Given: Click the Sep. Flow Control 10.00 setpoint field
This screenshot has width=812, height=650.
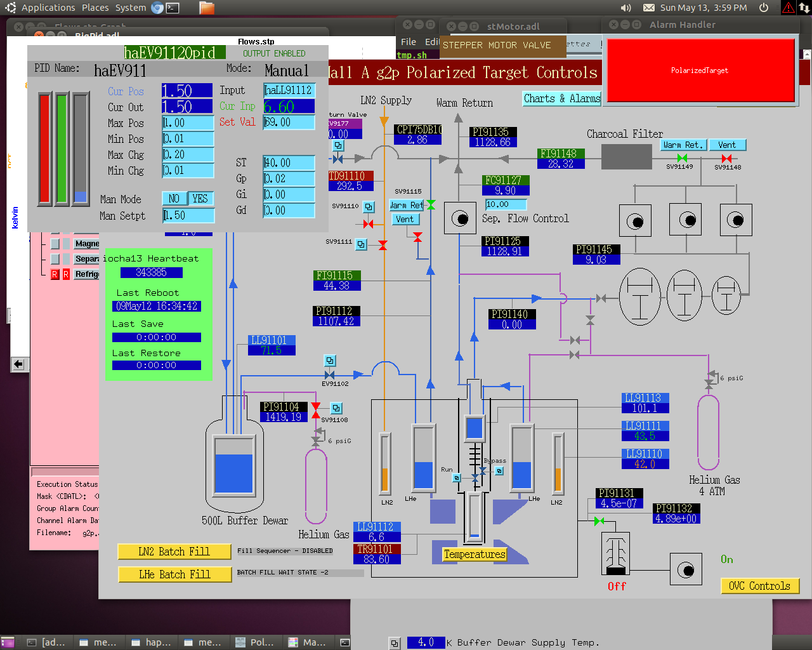Looking at the screenshot, I should click(x=506, y=204).
